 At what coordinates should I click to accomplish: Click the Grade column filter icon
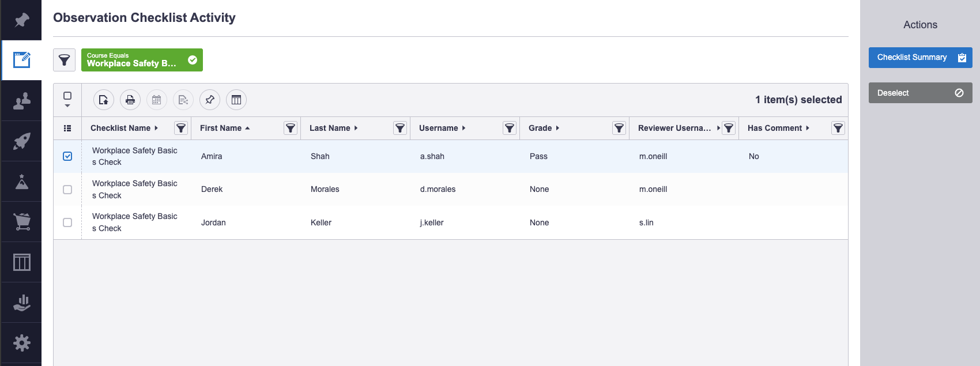(x=619, y=128)
